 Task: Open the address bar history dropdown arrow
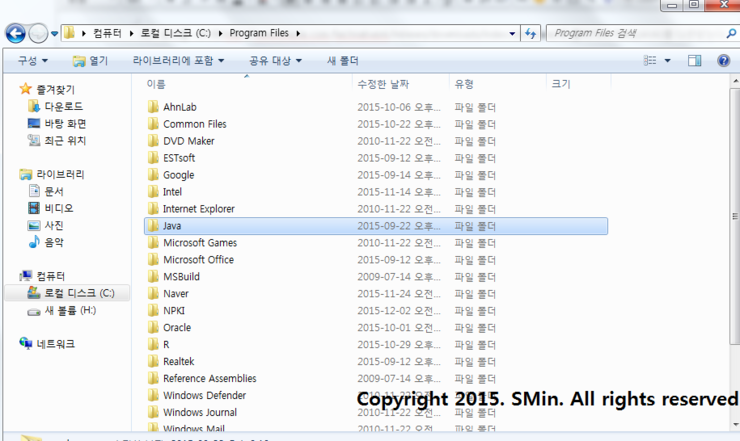pos(512,34)
